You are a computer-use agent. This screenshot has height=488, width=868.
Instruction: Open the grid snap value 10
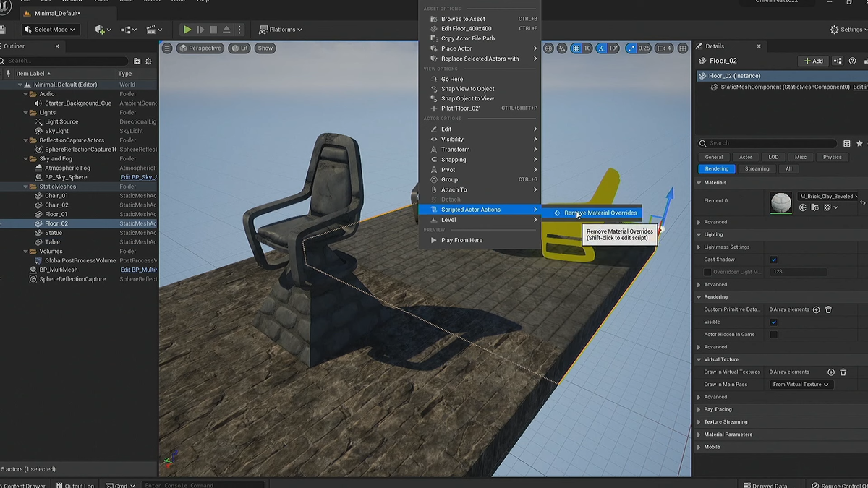point(587,48)
